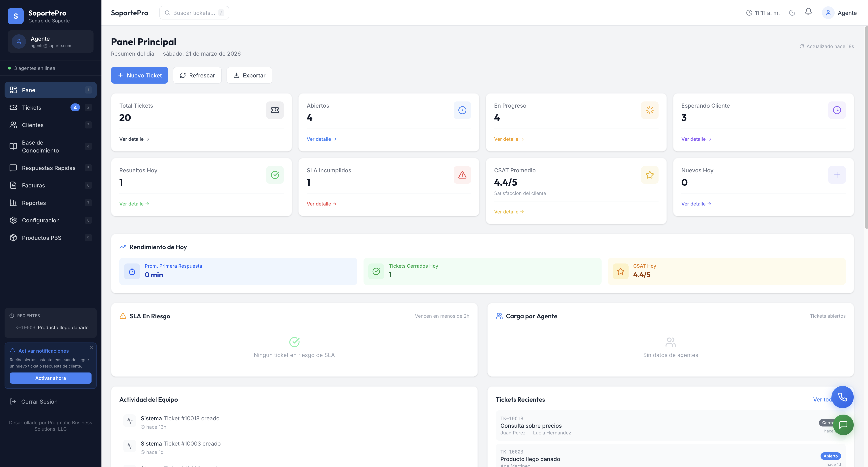The height and width of the screenshot is (467, 868).
Task: Open the Agente user menu top right
Action: [x=839, y=13]
